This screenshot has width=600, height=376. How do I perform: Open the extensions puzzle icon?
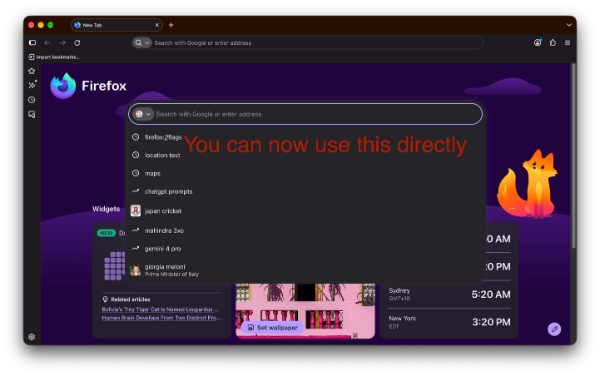click(x=553, y=43)
